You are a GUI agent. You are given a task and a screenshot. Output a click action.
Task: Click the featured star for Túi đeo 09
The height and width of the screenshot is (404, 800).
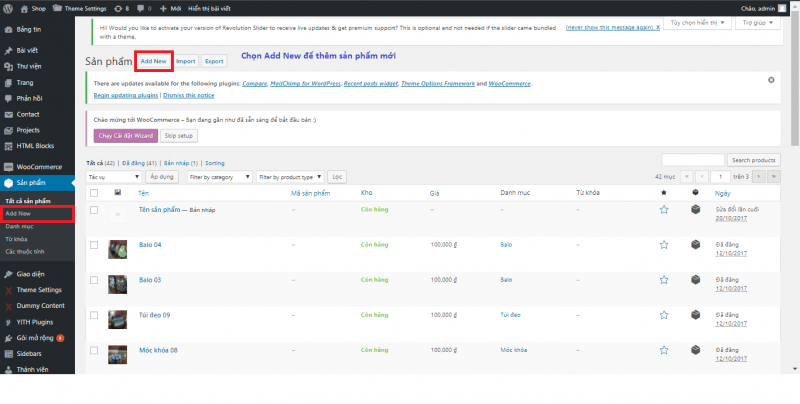coord(663,314)
